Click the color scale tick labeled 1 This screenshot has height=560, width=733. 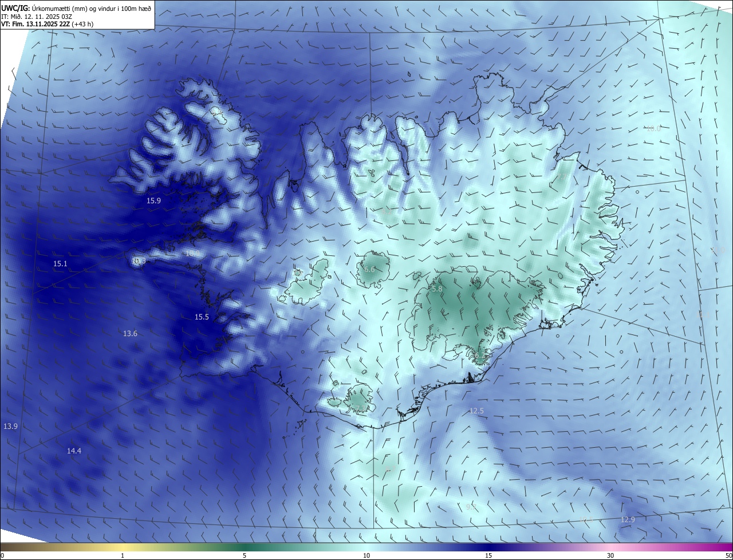pyautogui.click(x=123, y=555)
